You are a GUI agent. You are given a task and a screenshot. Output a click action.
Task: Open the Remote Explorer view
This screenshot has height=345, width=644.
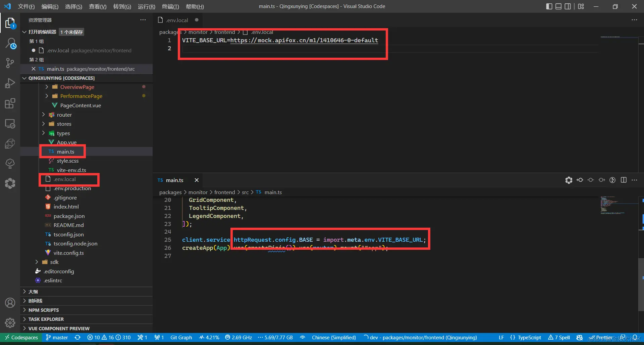click(x=10, y=124)
